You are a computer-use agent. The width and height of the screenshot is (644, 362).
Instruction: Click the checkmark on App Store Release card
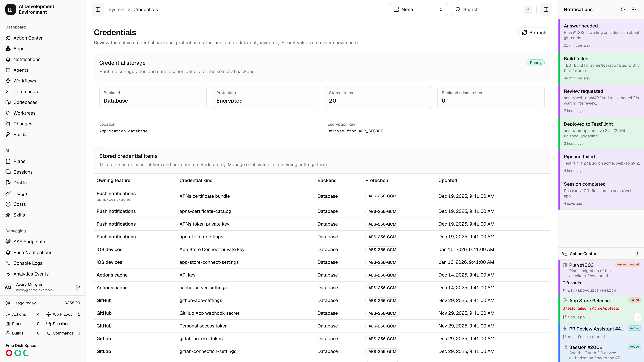637,317
